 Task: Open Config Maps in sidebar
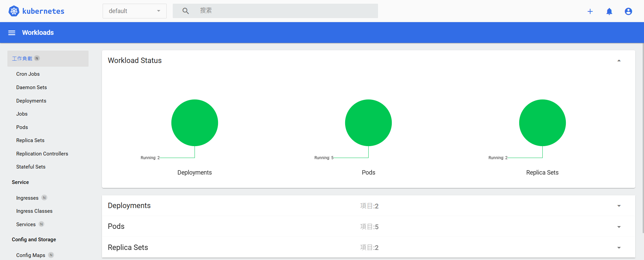point(31,255)
